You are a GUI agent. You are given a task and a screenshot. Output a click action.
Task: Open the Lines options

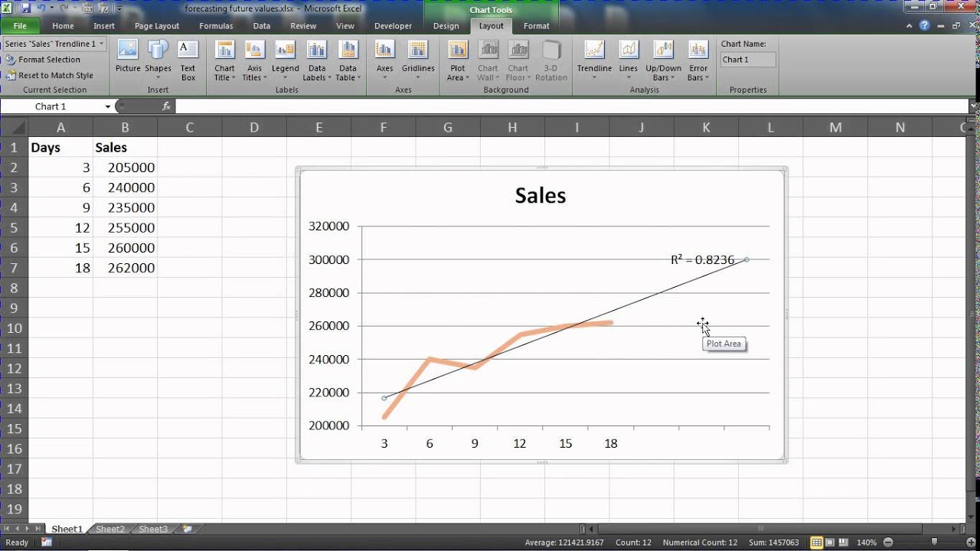tap(628, 61)
